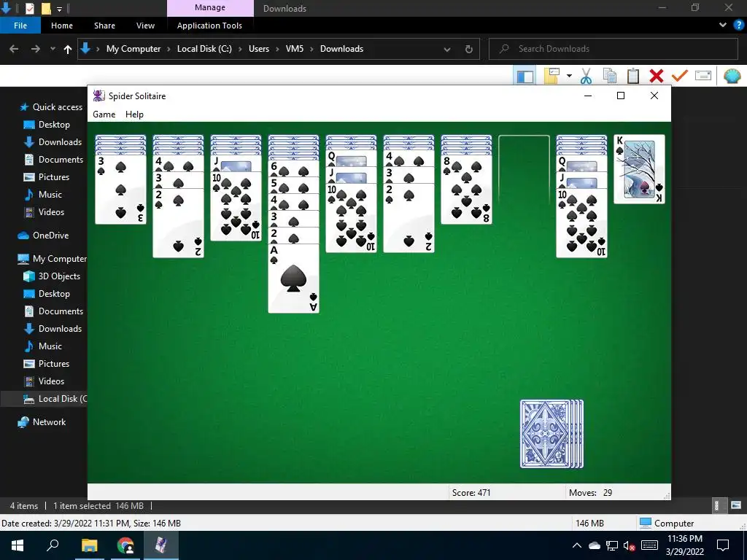Click the new folder properties icon in toolbar

pos(551,76)
